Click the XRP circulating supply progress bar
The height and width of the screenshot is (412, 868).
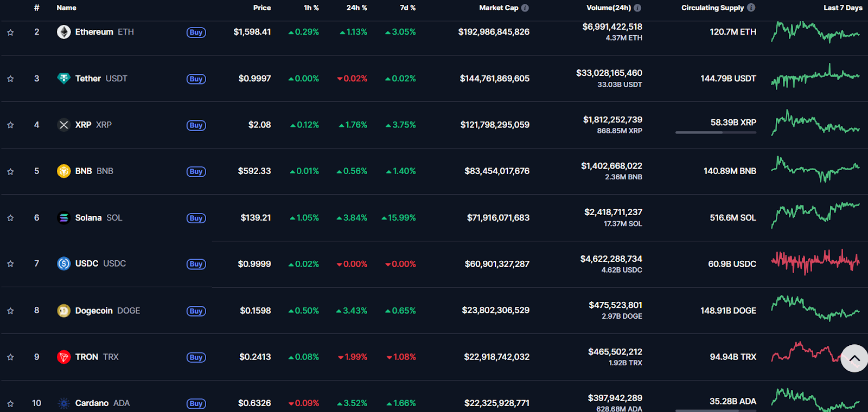716,132
